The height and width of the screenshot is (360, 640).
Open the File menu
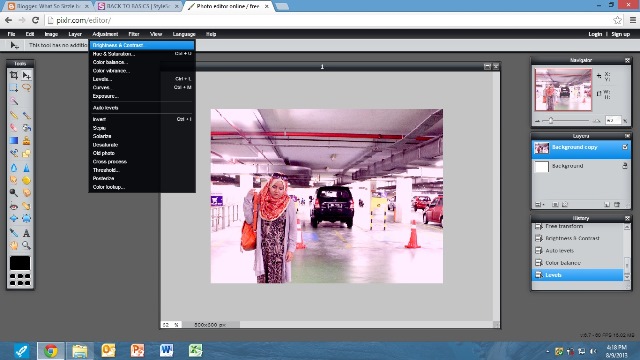click(11, 34)
